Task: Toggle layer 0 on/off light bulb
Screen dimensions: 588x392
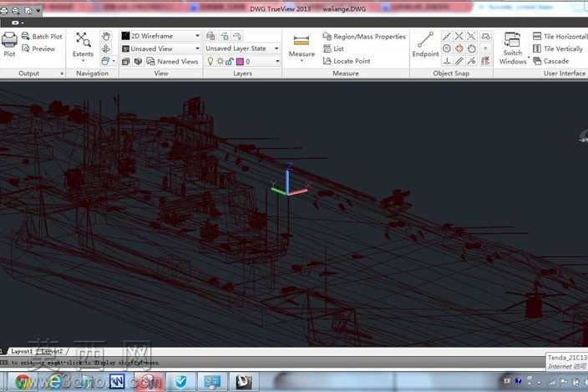Action: click(x=210, y=61)
